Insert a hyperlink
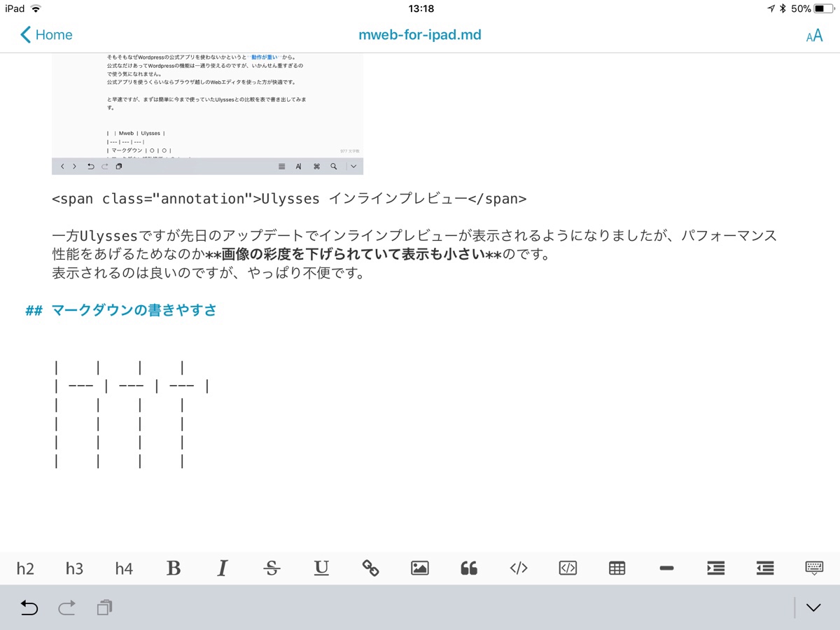 (x=370, y=568)
